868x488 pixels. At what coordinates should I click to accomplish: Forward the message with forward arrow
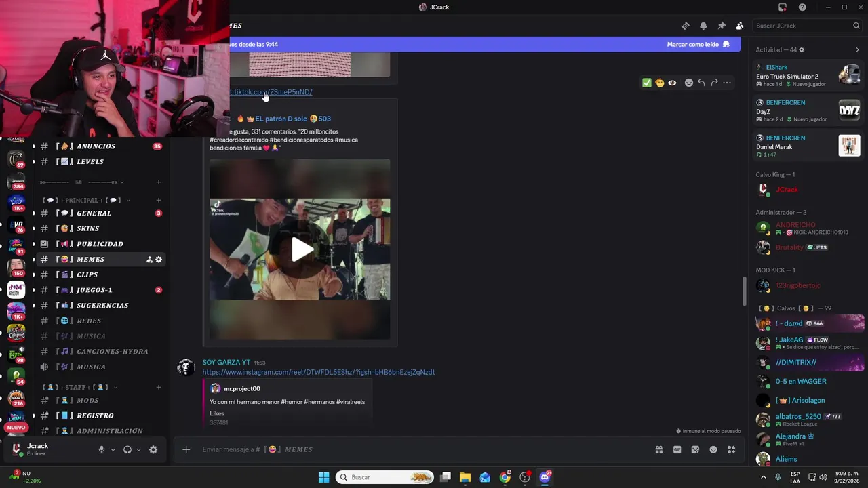(714, 83)
